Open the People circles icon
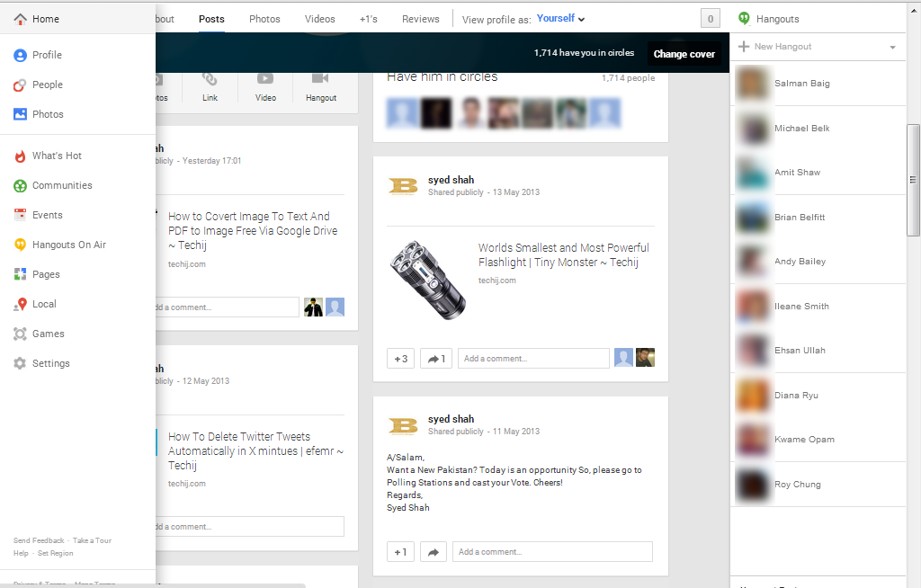The width and height of the screenshot is (921, 588). (20, 85)
